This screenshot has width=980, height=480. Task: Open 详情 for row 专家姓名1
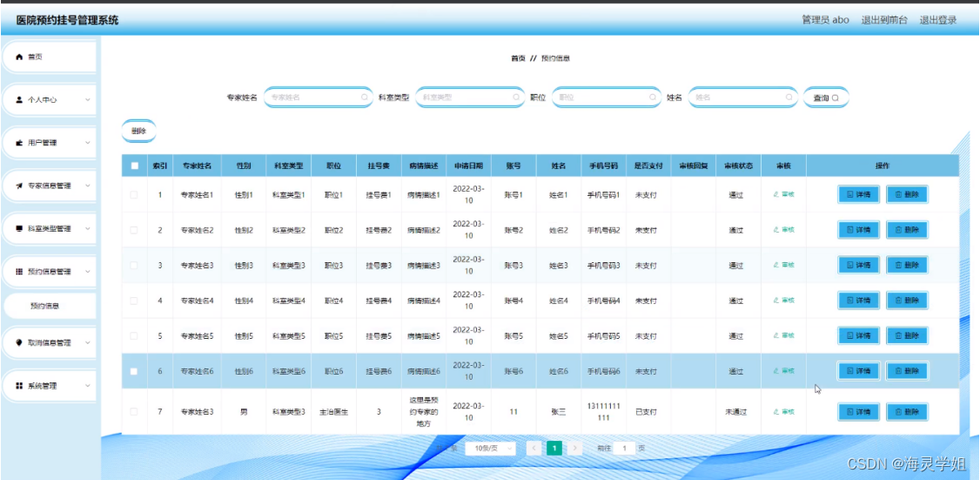tap(859, 194)
